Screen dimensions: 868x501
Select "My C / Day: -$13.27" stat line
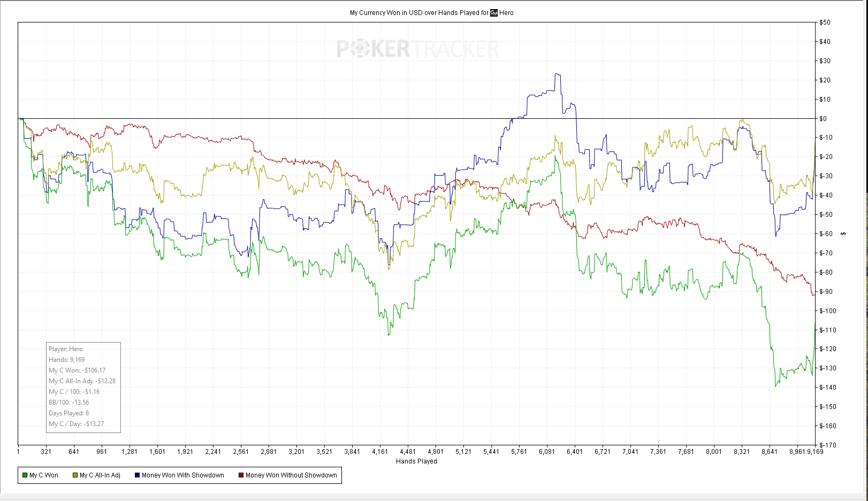coord(77,424)
